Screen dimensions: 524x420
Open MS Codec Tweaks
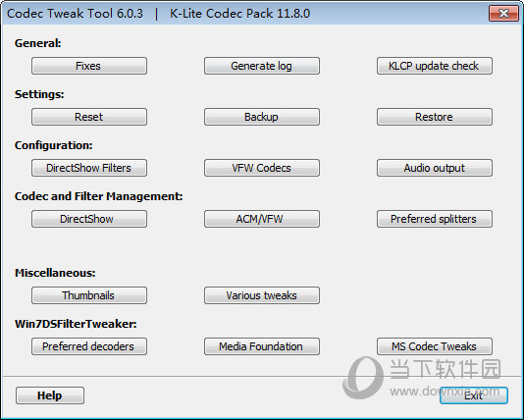[435, 346]
